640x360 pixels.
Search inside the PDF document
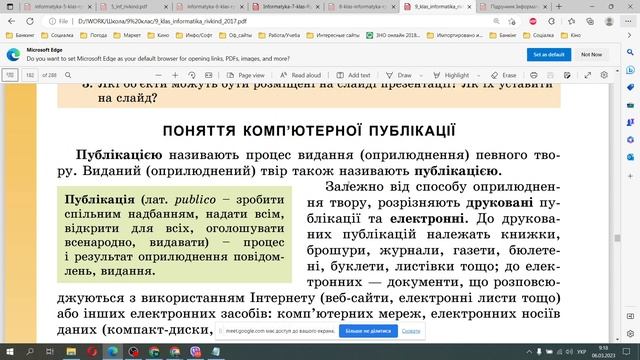click(x=68, y=75)
